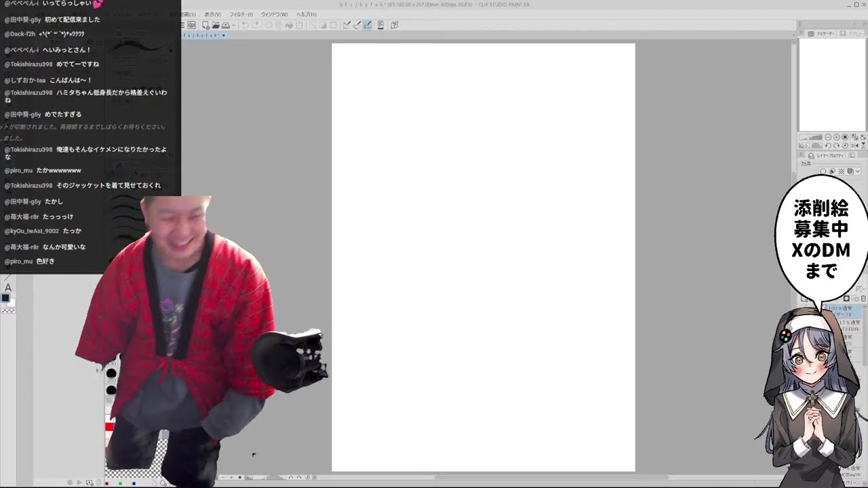Create a new canvas with New icon
This screenshot has width=868, height=488.
pos(205,25)
